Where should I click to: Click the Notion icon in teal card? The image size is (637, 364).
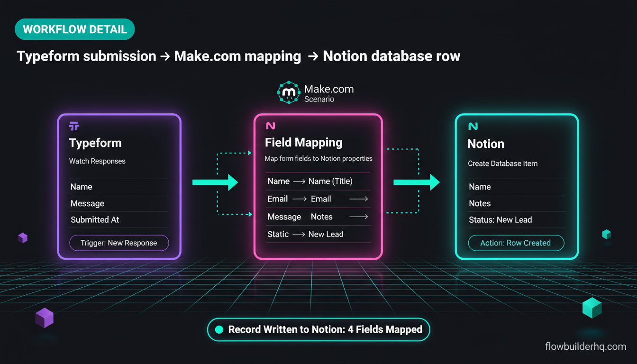[x=473, y=126]
